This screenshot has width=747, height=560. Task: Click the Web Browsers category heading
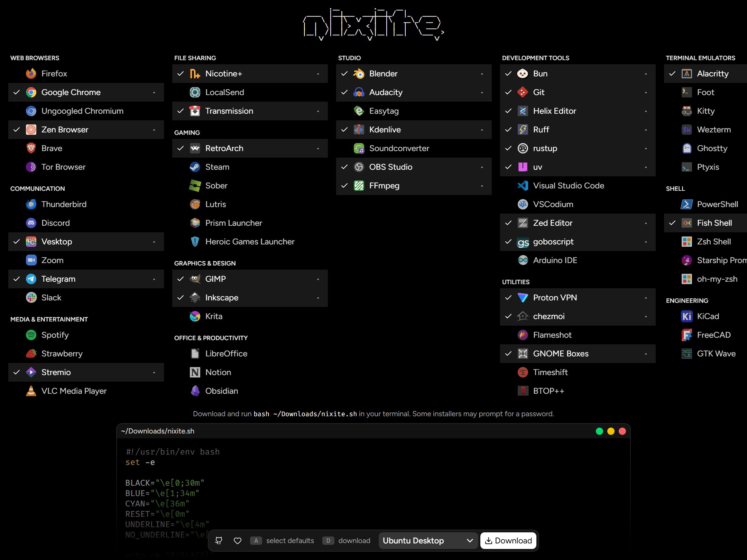(35, 58)
